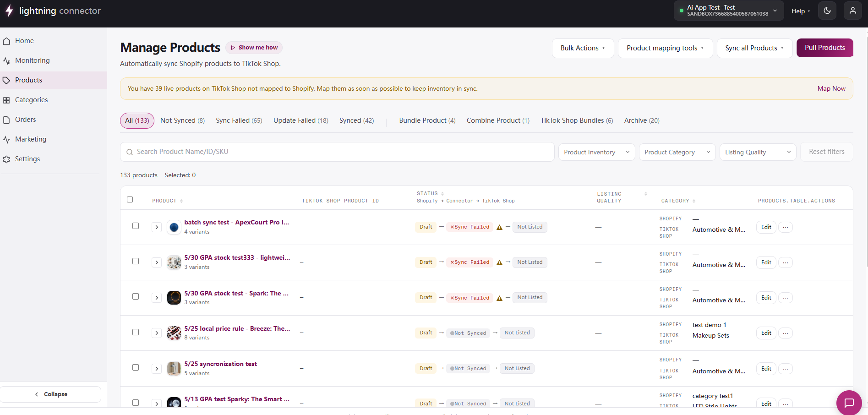Select all products header checkbox
Image resolution: width=868 pixels, height=415 pixels.
pyautogui.click(x=130, y=200)
